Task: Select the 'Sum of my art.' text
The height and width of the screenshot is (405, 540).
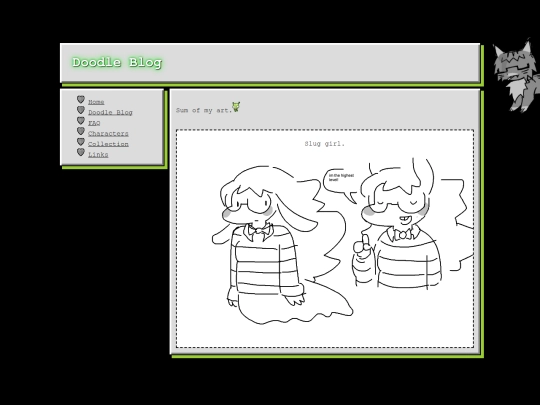Action: pyautogui.click(x=204, y=111)
